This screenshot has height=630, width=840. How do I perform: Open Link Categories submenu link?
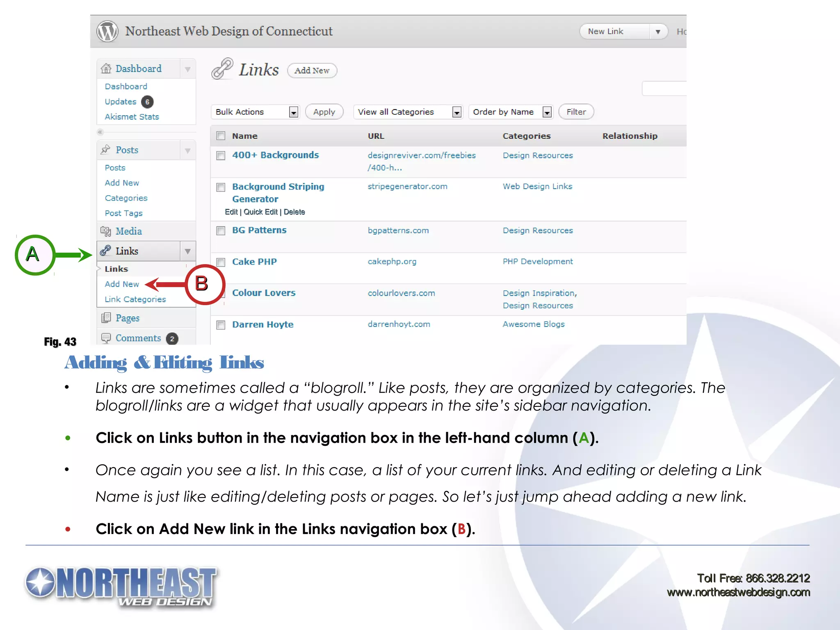pos(135,299)
